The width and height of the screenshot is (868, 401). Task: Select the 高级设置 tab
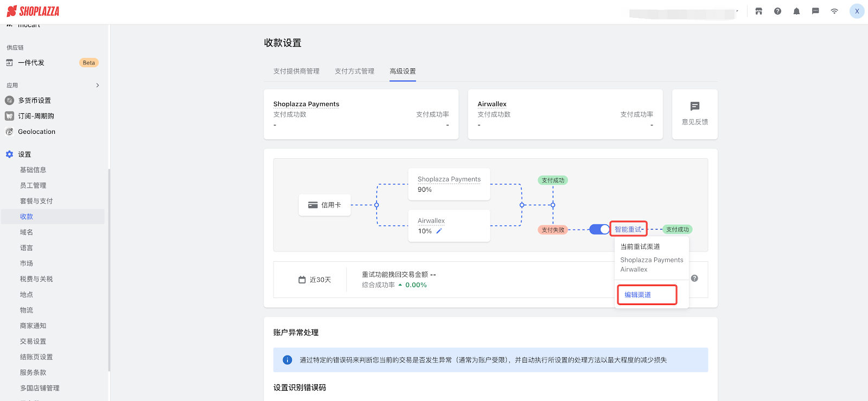pos(403,71)
